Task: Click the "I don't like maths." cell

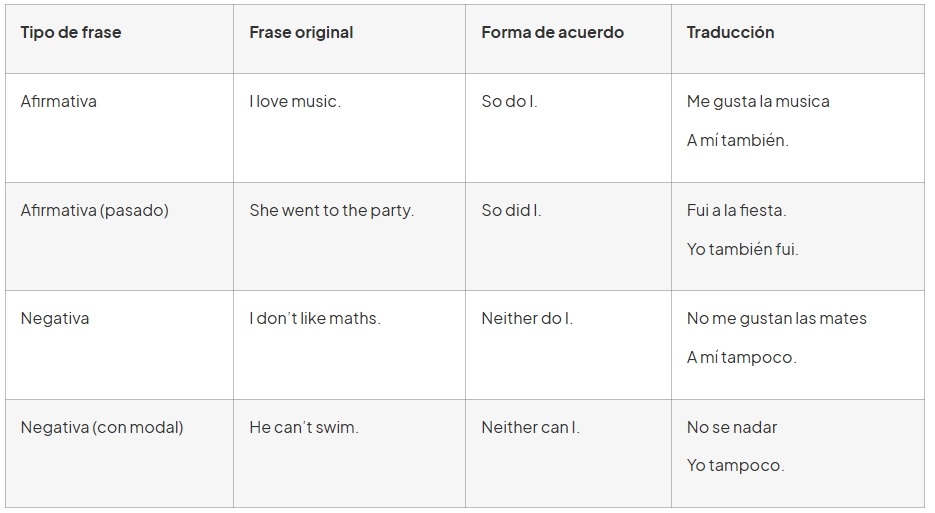Action: pyautogui.click(x=315, y=318)
